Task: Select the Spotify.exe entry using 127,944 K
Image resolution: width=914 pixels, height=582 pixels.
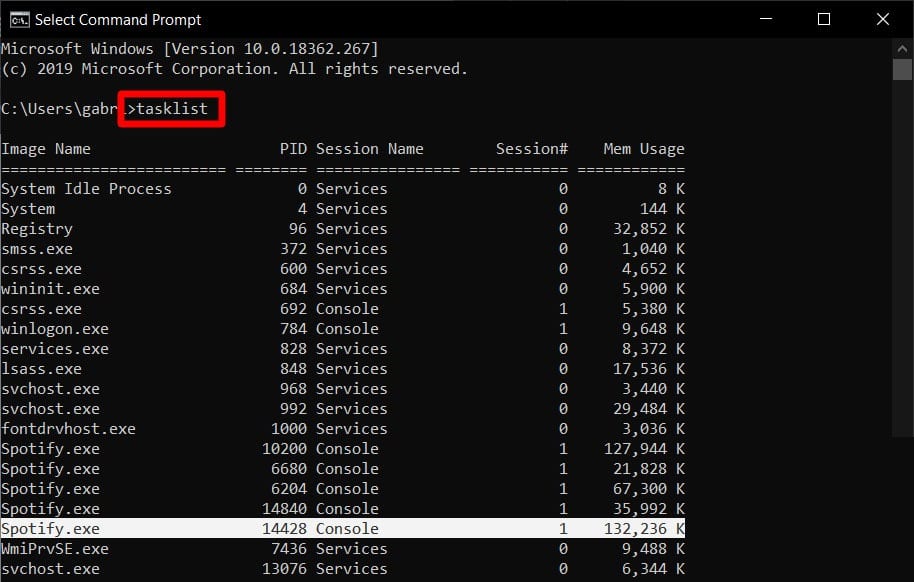Action: (x=150, y=448)
